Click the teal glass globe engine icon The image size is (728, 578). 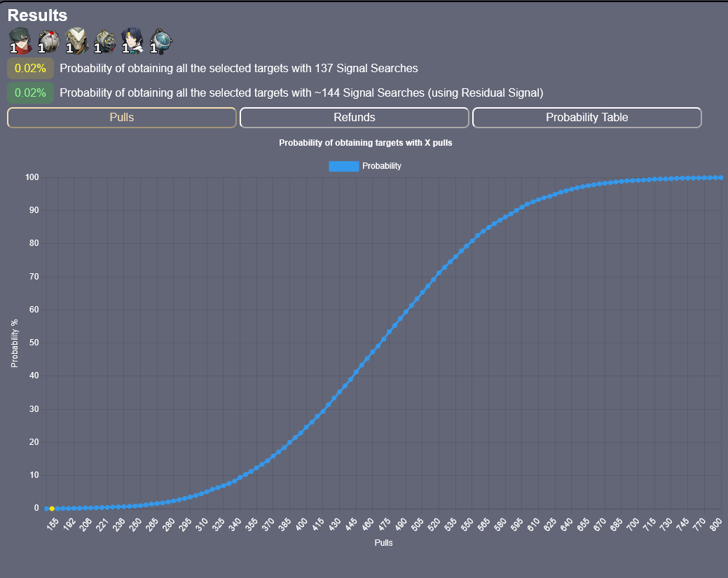[161, 41]
